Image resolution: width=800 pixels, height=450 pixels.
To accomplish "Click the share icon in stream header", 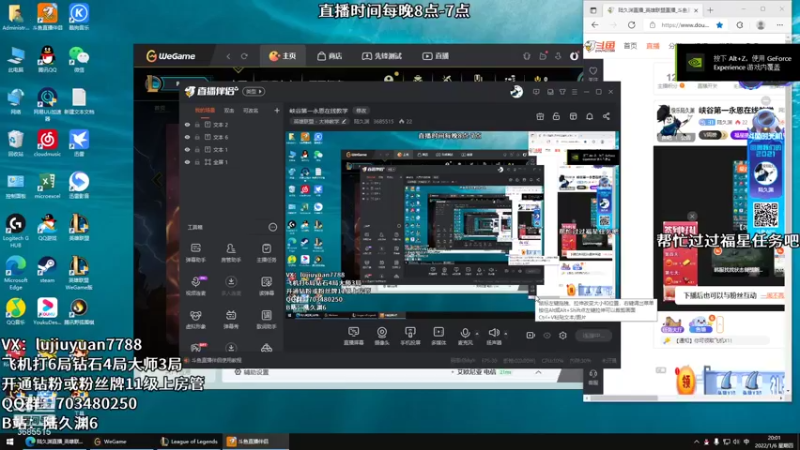I will pos(606,116).
